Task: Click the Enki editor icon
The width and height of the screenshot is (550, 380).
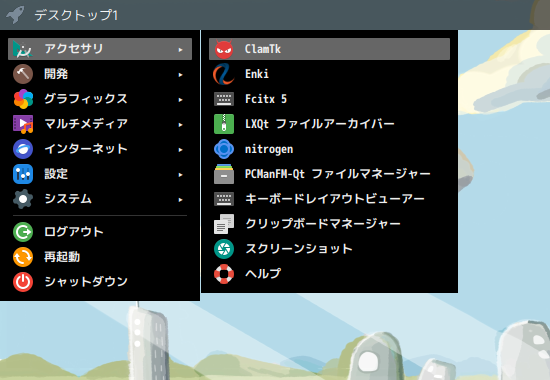Action: tap(224, 74)
